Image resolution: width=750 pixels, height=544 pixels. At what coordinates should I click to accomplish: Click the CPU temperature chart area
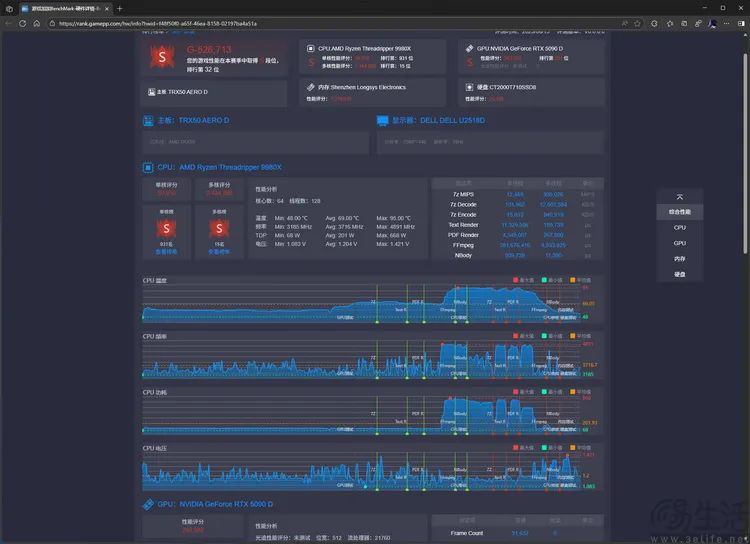tap(361, 304)
